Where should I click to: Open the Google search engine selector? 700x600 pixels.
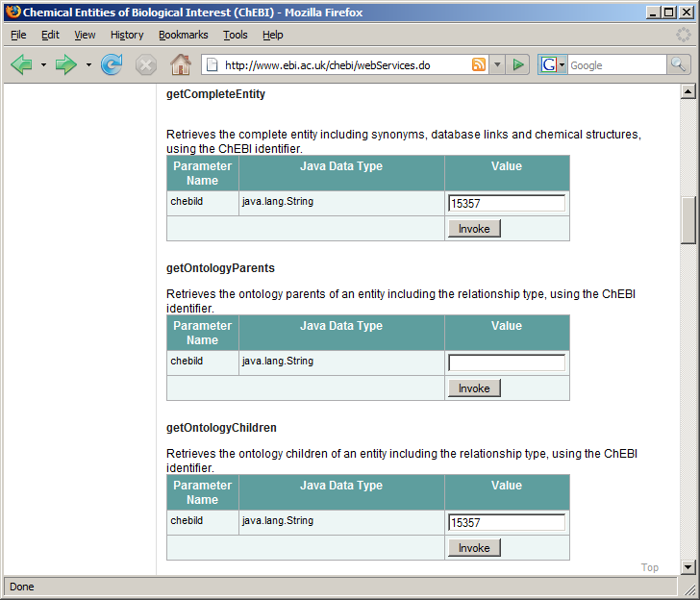[x=553, y=64]
